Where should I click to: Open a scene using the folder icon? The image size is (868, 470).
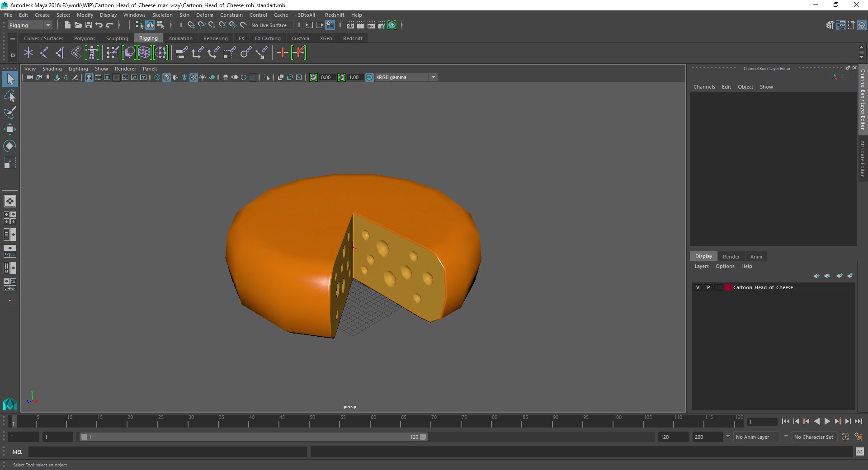click(78, 25)
